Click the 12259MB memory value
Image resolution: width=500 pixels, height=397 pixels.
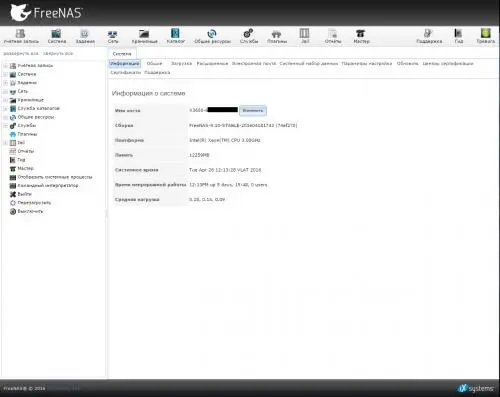pyautogui.click(x=199, y=155)
